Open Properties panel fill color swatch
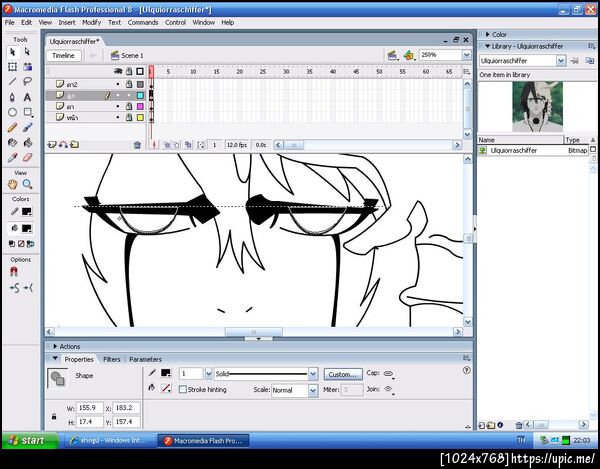 [166, 388]
